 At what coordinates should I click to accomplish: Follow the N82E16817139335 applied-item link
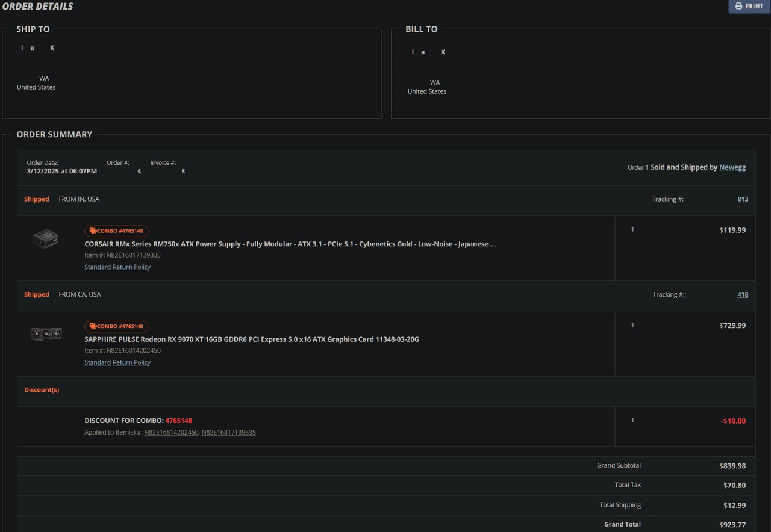pyautogui.click(x=228, y=432)
